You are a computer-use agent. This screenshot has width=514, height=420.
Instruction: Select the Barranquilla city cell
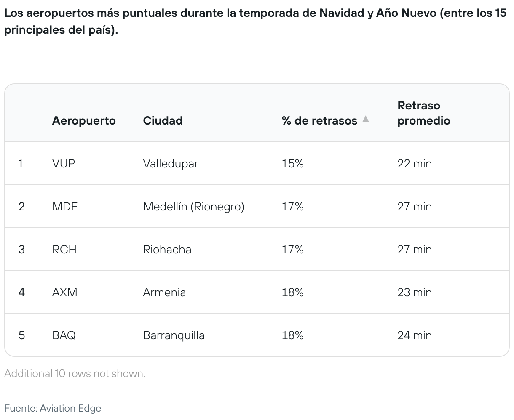[174, 335]
